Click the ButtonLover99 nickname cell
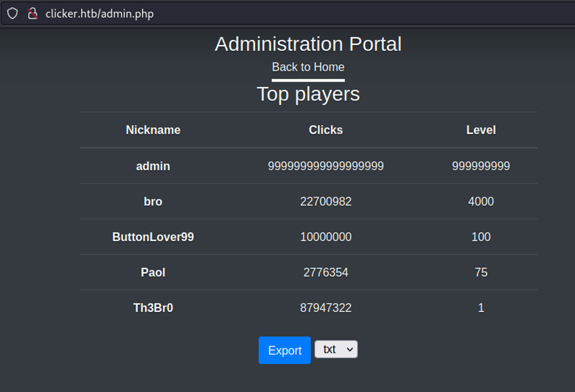The image size is (575, 392). pyautogui.click(x=153, y=237)
